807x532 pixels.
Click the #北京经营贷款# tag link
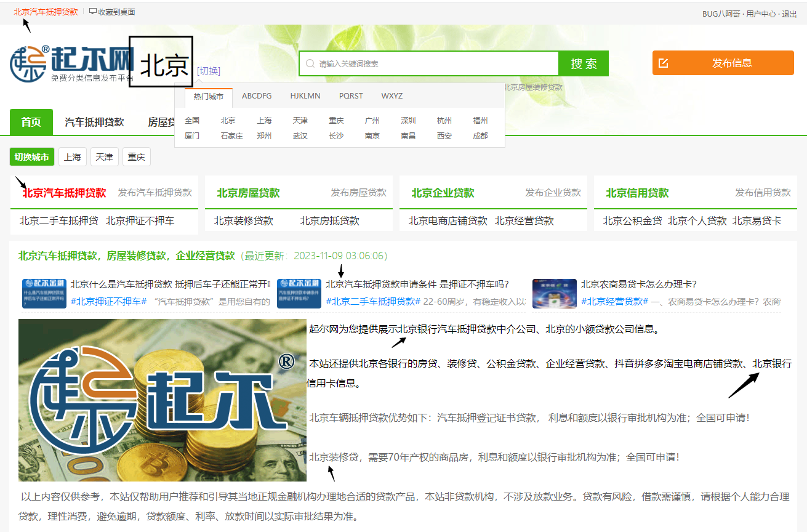point(615,301)
